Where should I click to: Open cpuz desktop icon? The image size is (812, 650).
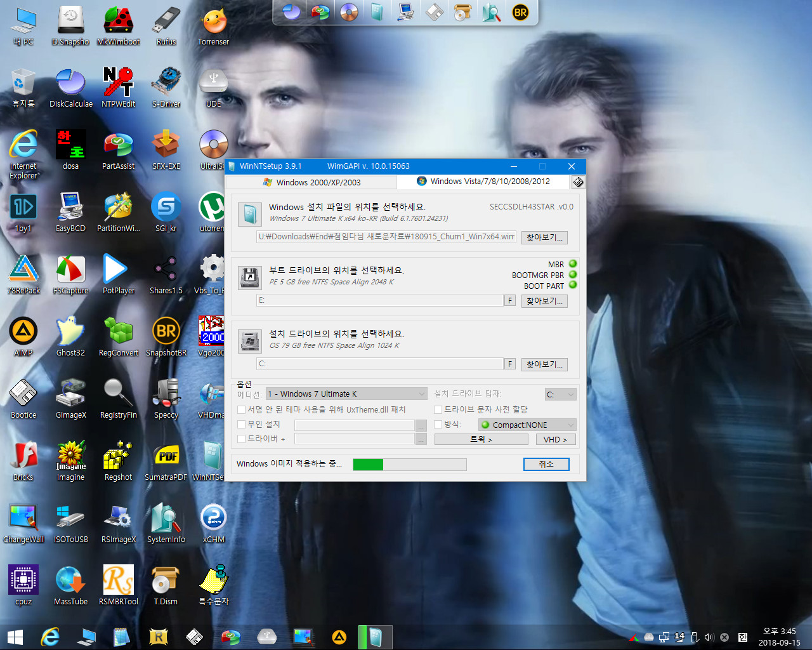pos(23,585)
